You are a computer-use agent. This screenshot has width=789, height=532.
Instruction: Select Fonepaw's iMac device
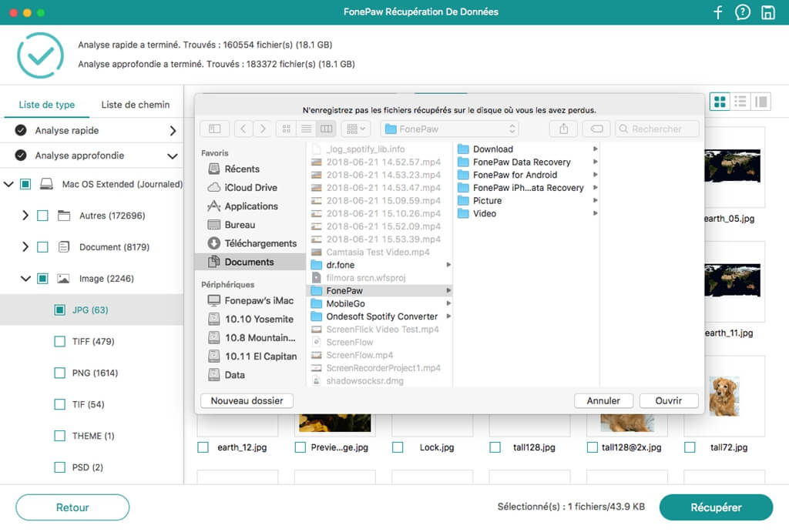(250, 301)
